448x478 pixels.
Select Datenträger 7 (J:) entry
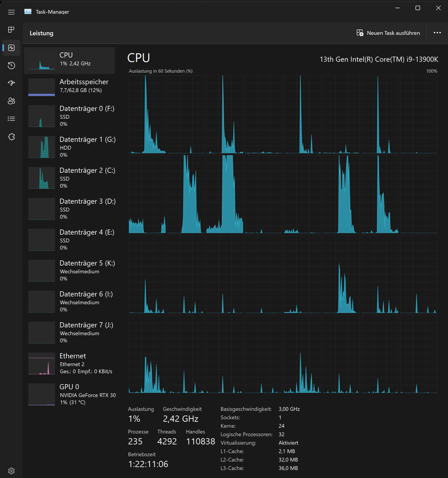pos(69,332)
